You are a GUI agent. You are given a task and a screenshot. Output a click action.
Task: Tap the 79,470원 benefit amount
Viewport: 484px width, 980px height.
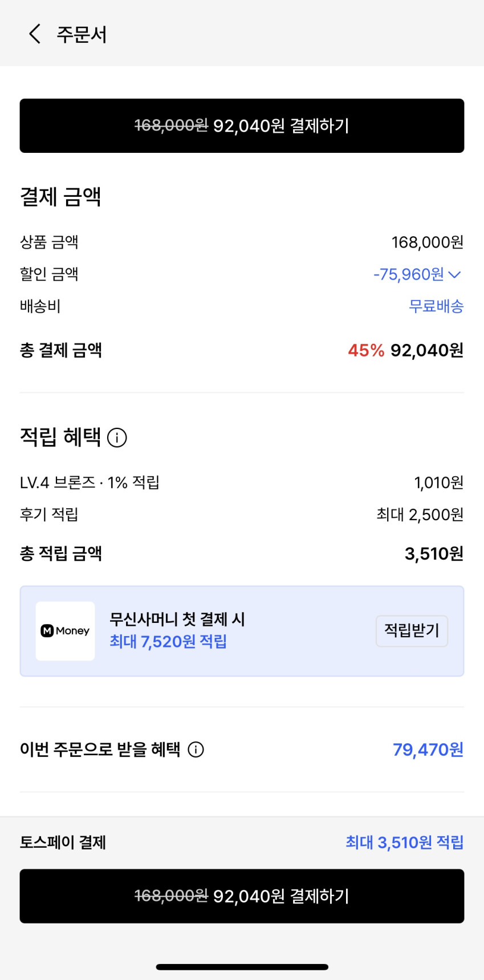[428, 750]
